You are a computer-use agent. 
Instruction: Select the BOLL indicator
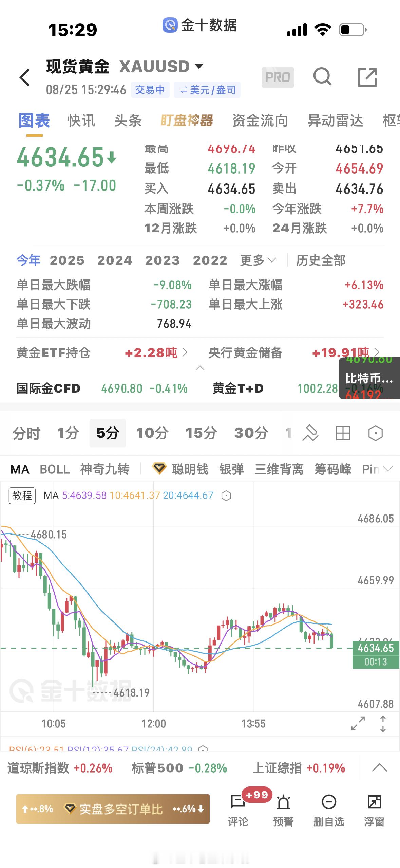pyautogui.click(x=55, y=469)
